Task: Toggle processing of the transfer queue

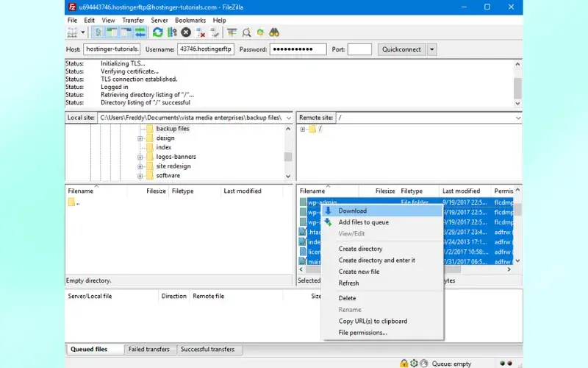Action: (x=172, y=32)
